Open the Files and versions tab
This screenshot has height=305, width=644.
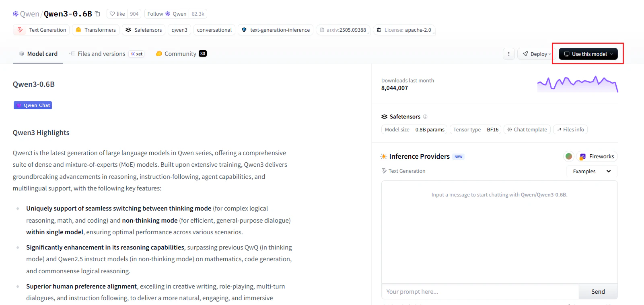pyautogui.click(x=97, y=54)
